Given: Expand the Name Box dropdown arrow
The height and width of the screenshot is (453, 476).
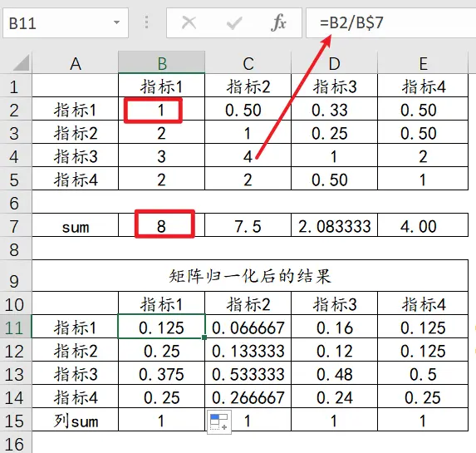Looking at the screenshot, I should coord(116,22).
